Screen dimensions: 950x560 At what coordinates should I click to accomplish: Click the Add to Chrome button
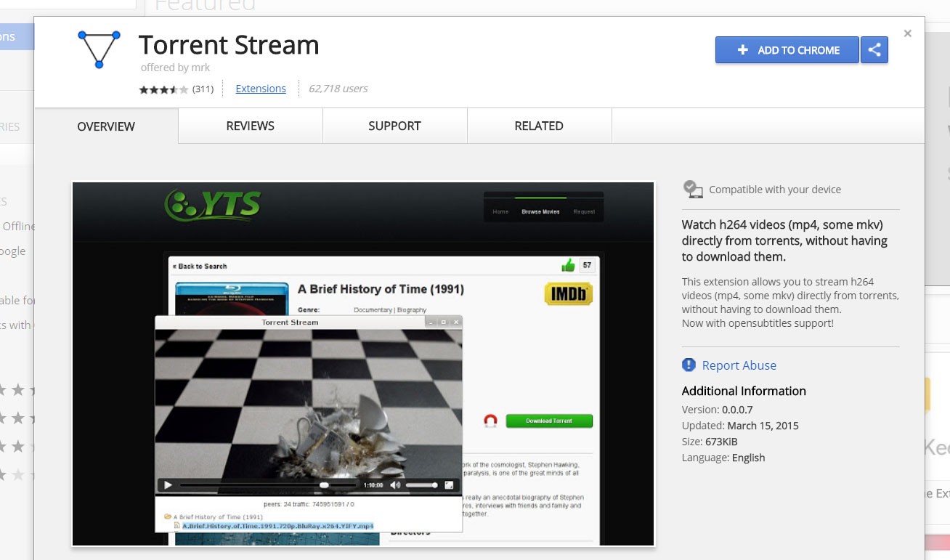(787, 50)
